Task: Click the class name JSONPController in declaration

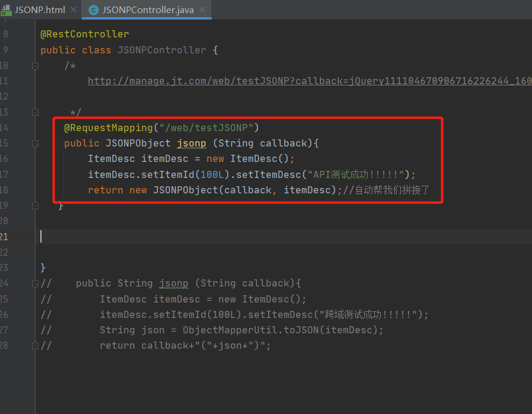Action: (x=161, y=50)
